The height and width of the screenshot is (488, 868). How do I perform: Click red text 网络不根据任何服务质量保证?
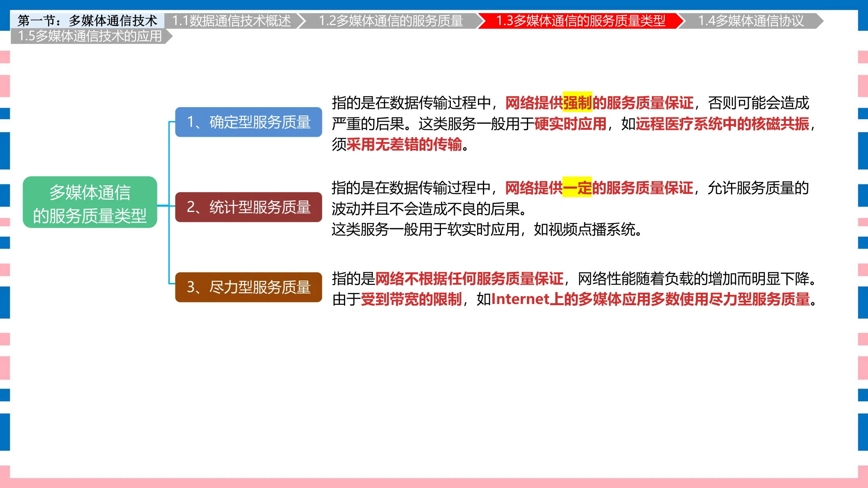point(469,279)
